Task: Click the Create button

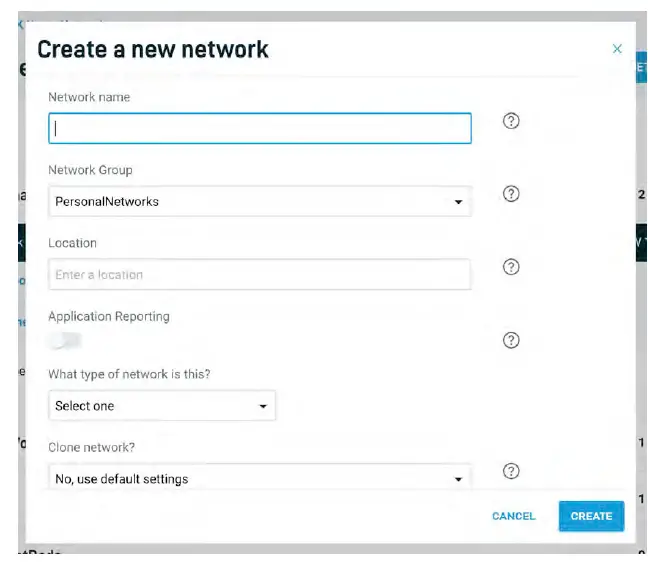Action: point(591,516)
